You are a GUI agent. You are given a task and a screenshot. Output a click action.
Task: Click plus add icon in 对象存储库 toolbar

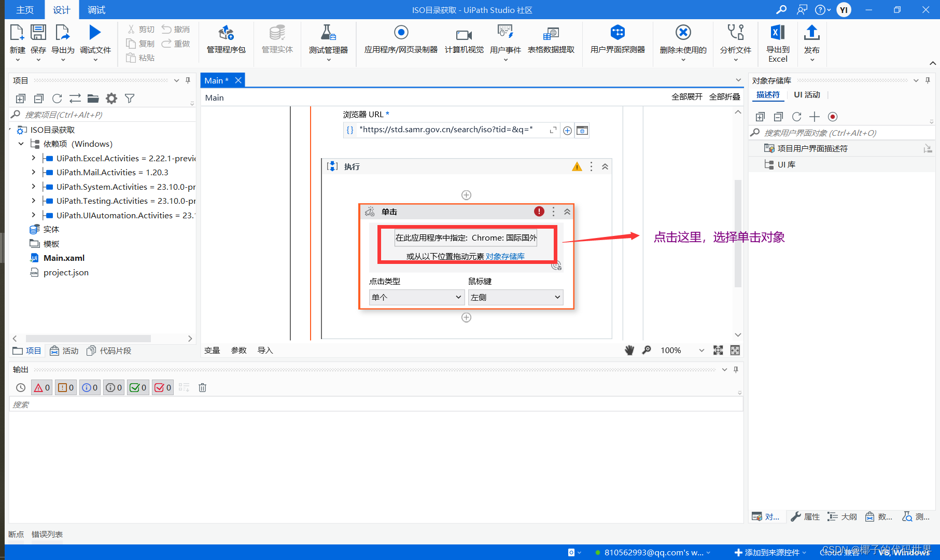815,117
